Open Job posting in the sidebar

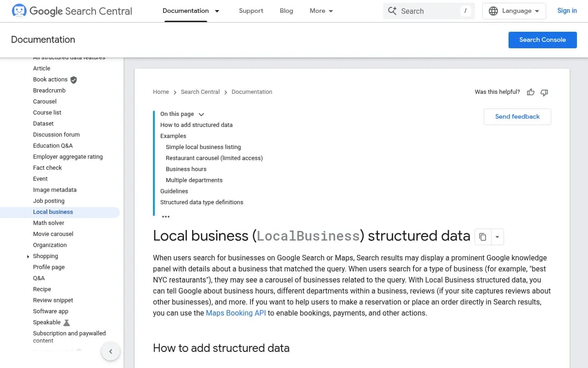click(x=49, y=201)
